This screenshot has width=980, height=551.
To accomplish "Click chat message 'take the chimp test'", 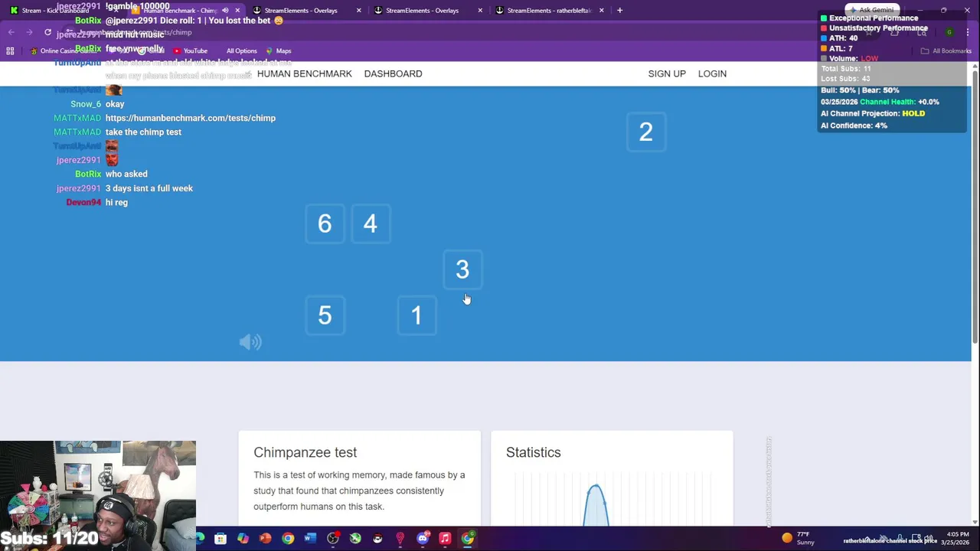I will 143,132.
